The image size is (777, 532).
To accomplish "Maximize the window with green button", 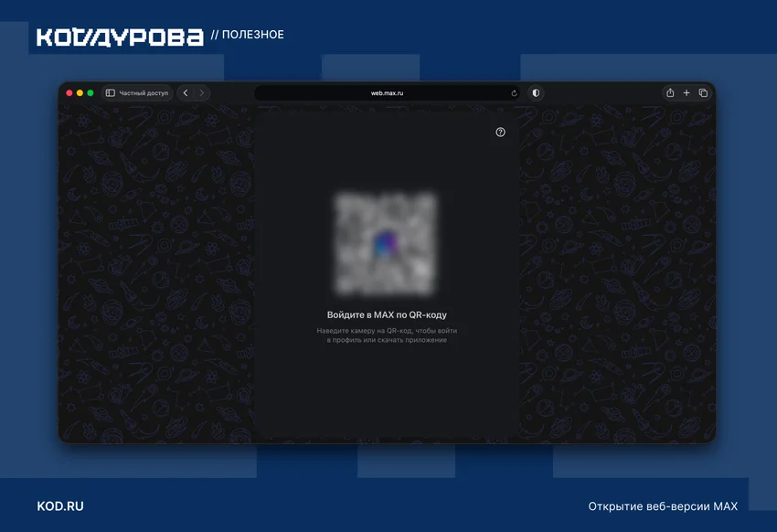I will (x=90, y=93).
